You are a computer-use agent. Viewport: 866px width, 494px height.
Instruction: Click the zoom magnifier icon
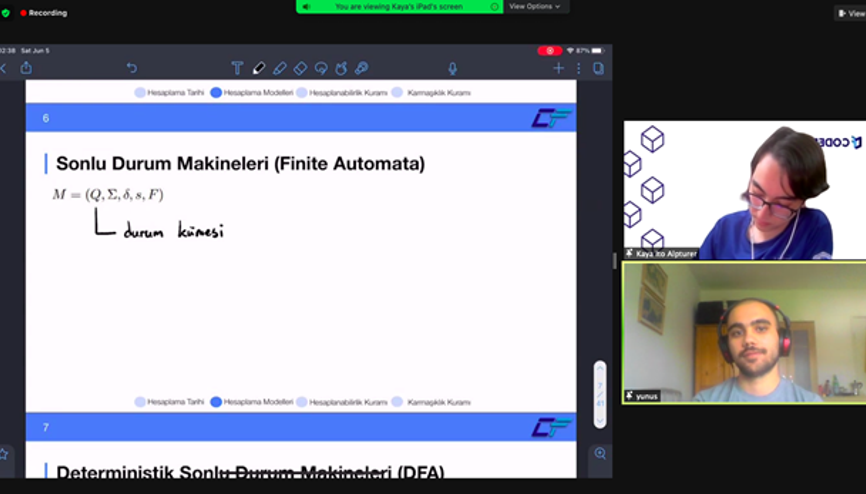[600, 454]
